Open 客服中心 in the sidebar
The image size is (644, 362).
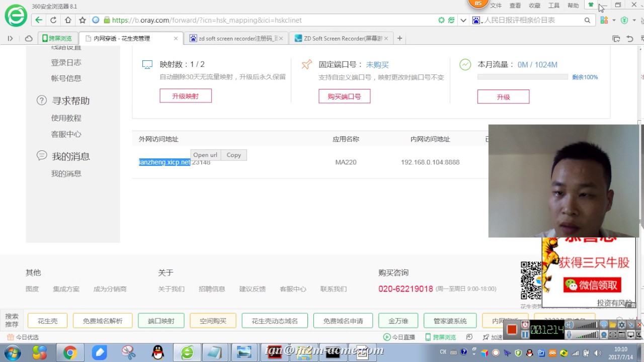[66, 134]
